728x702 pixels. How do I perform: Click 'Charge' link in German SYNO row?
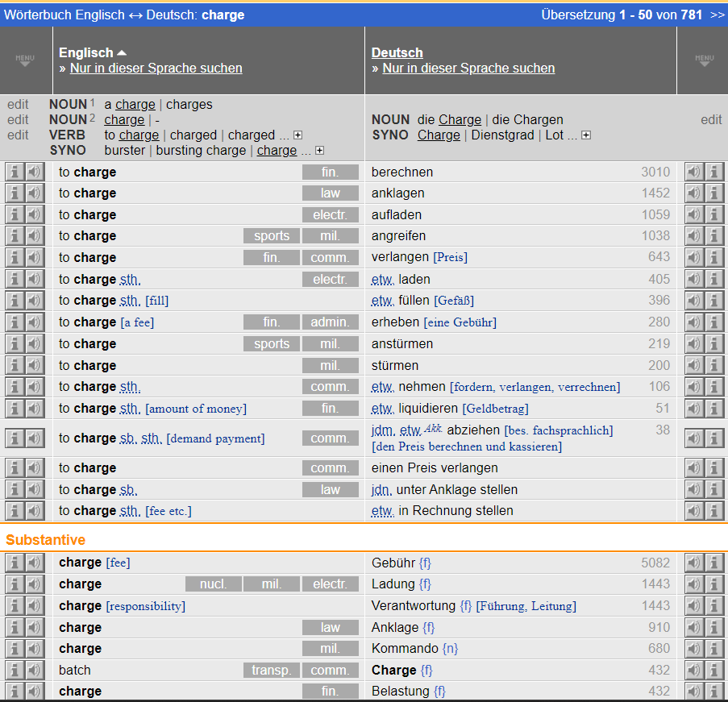(439, 135)
